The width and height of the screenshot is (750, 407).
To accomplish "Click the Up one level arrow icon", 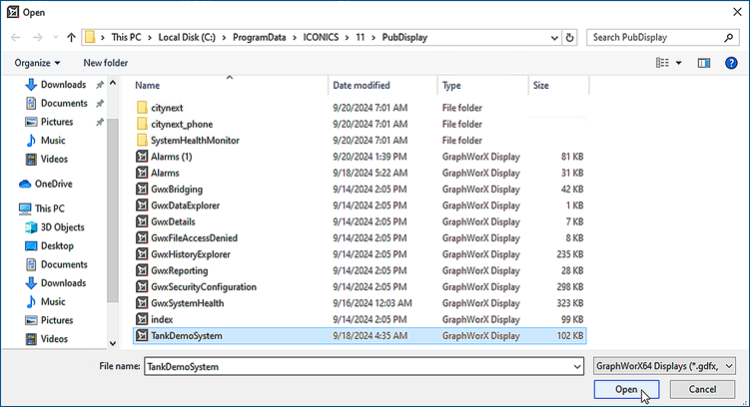I will point(71,37).
